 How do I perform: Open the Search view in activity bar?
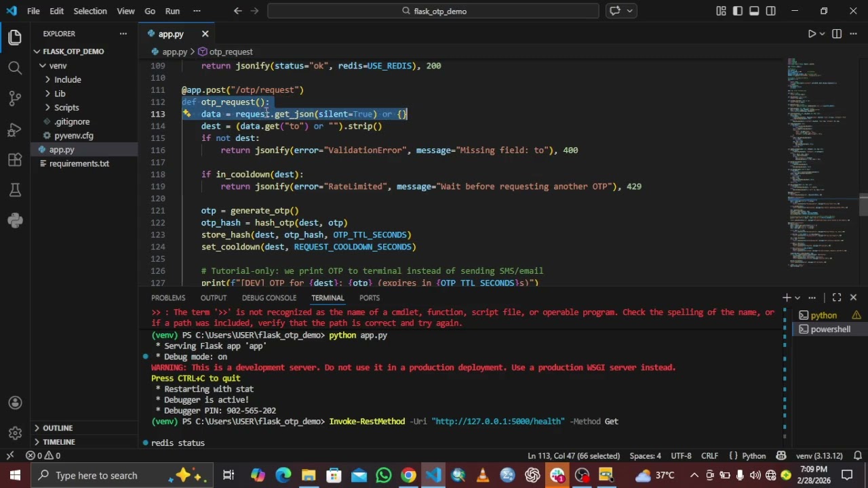(15, 68)
